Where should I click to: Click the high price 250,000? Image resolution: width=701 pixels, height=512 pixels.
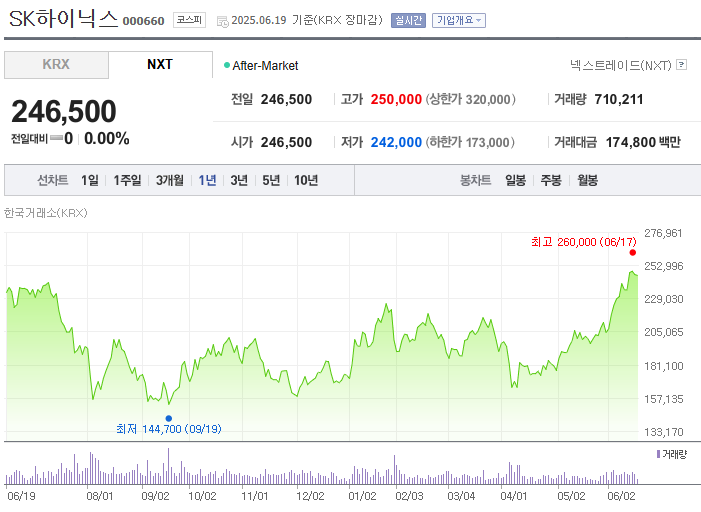coord(396,99)
